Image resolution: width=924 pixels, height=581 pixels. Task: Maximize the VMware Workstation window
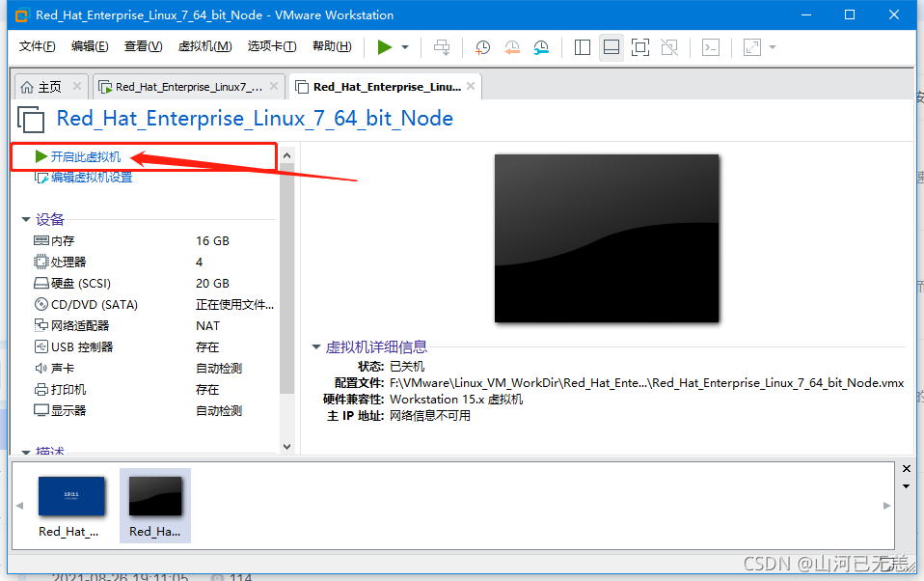click(x=849, y=14)
